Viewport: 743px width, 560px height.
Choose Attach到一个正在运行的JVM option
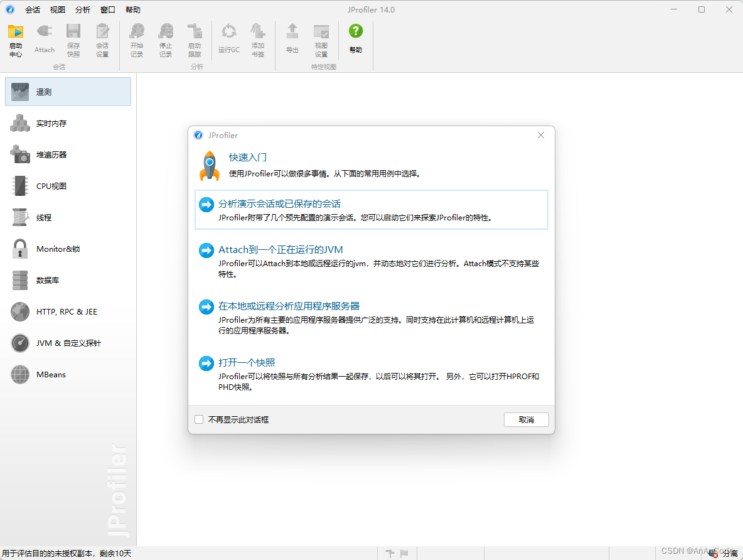click(281, 250)
